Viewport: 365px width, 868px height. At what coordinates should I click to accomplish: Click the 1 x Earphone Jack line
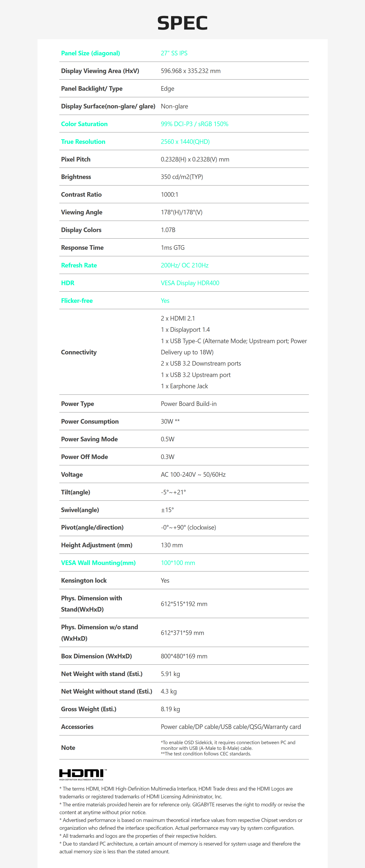tap(184, 386)
